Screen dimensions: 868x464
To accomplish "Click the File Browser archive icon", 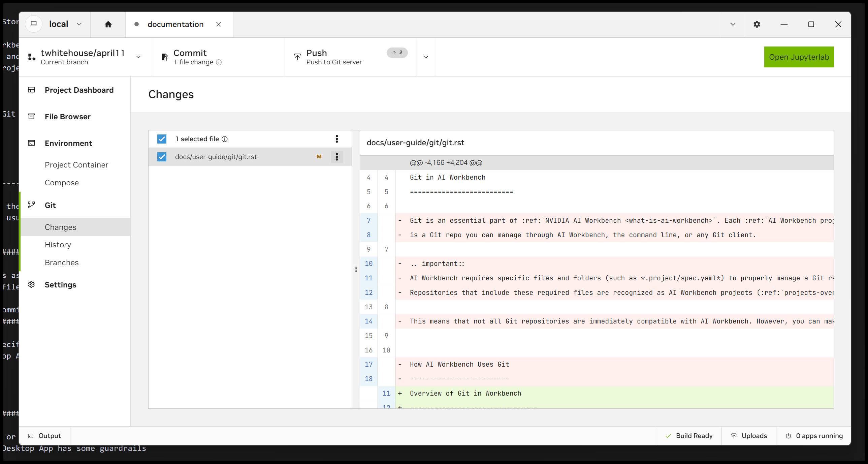I will [x=31, y=116].
